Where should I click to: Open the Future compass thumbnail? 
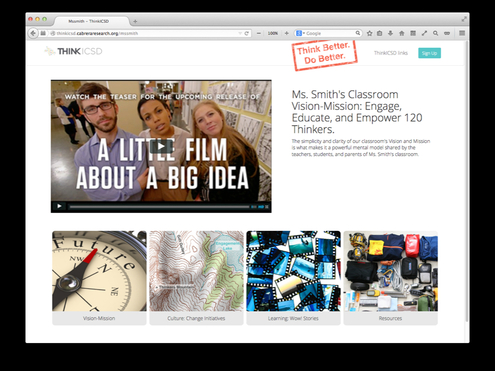click(x=99, y=271)
